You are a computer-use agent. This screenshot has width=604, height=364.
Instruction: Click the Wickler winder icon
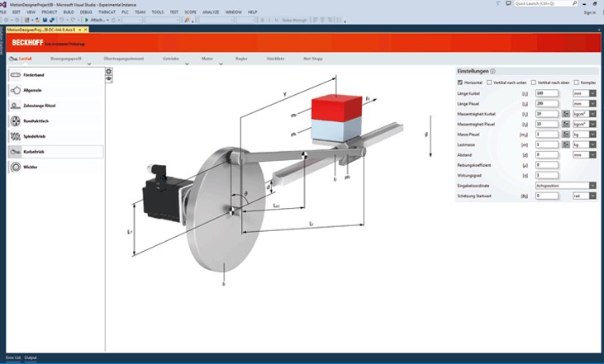[16, 167]
